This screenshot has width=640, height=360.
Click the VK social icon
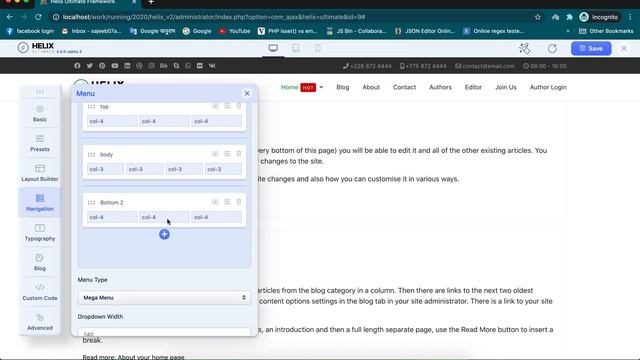click(x=212, y=66)
